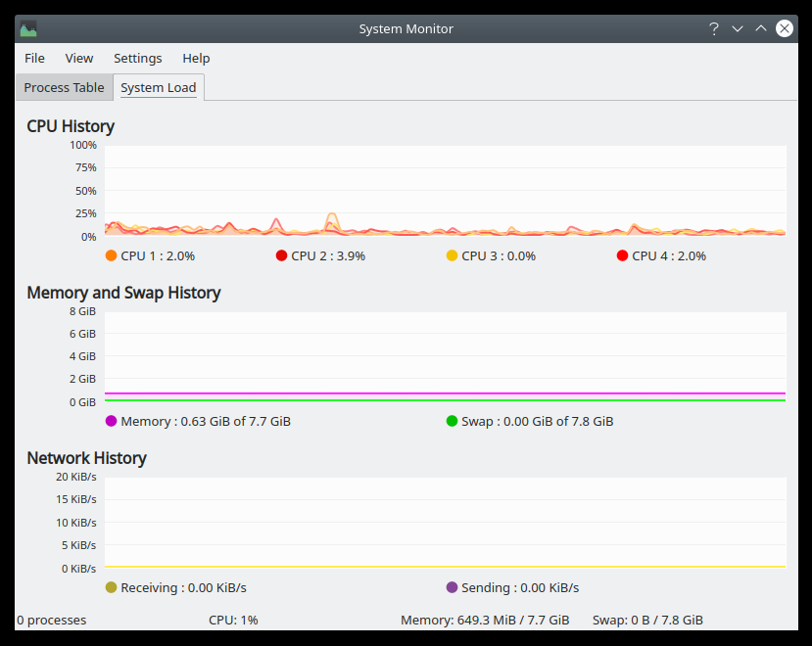This screenshot has height=646, width=812.
Task: Click the Swap status text in the status bar
Action: [x=647, y=620]
